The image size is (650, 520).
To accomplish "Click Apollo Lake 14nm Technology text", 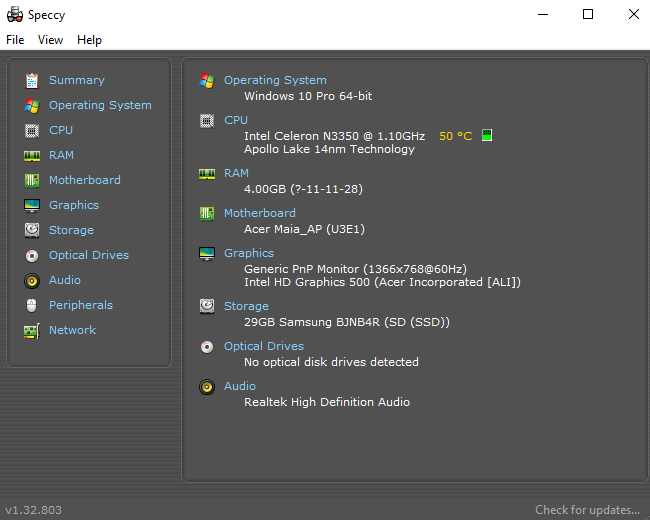I will click(329, 149).
